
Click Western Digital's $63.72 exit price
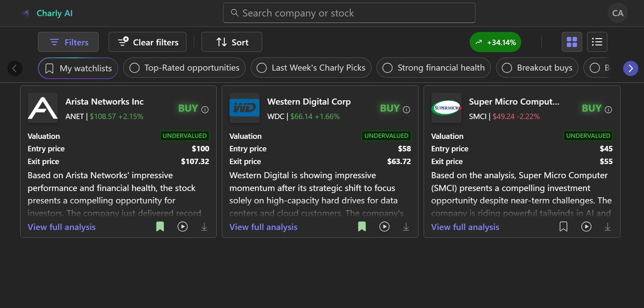coord(399,162)
